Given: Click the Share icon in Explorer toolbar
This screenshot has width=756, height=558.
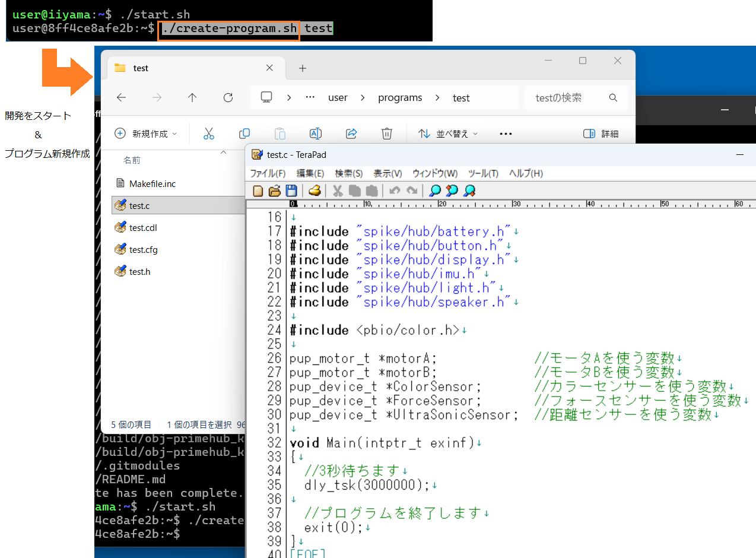Looking at the screenshot, I should [351, 134].
